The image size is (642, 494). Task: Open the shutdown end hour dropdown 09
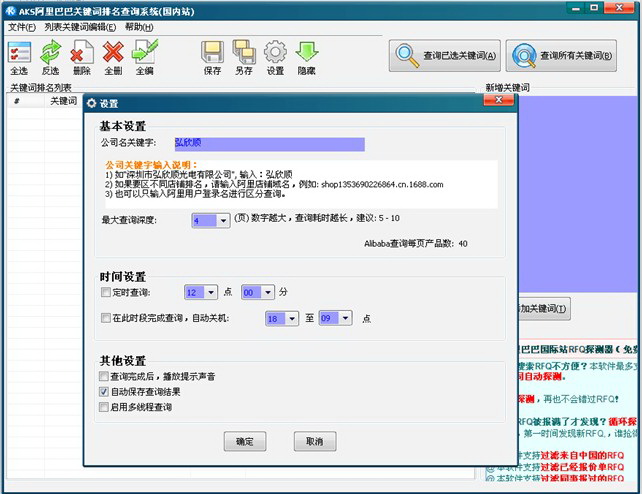click(345, 318)
